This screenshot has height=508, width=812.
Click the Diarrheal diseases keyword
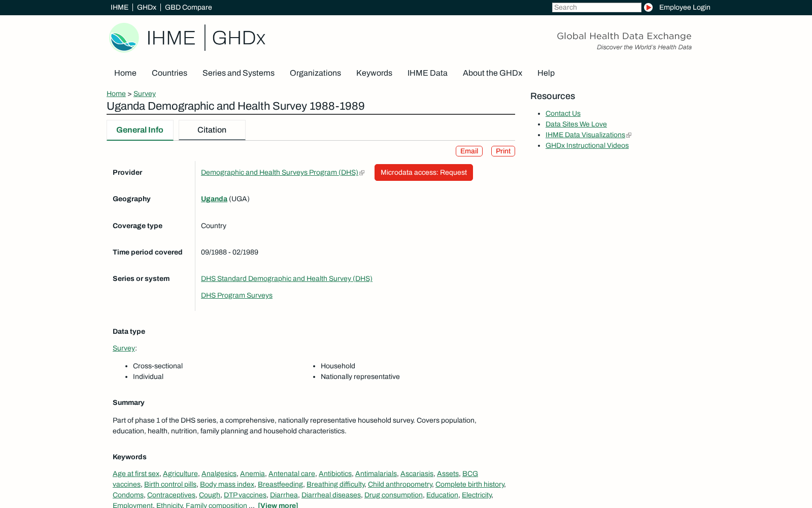(x=331, y=495)
